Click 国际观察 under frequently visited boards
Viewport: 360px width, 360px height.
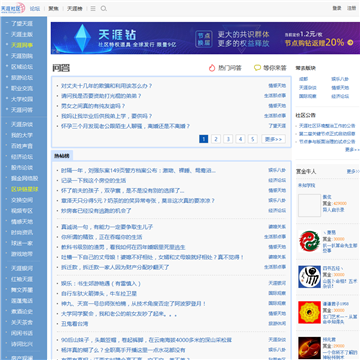[x=308, y=96]
